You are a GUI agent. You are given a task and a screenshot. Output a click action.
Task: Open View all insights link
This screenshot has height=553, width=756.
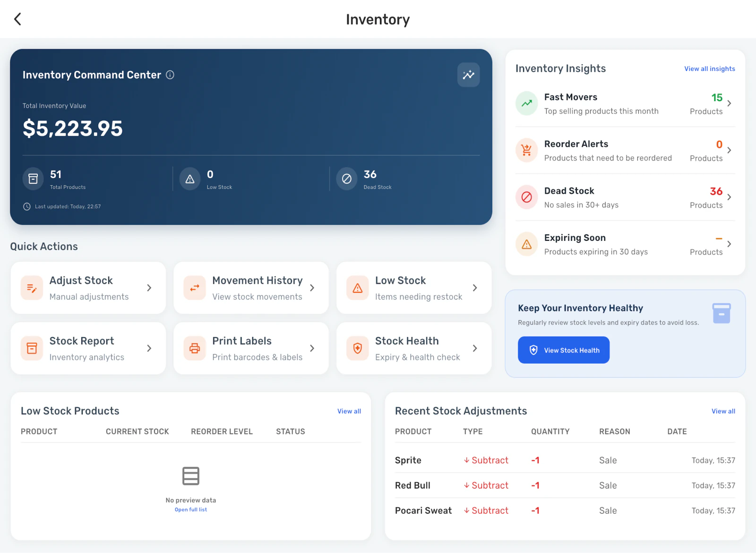(710, 69)
